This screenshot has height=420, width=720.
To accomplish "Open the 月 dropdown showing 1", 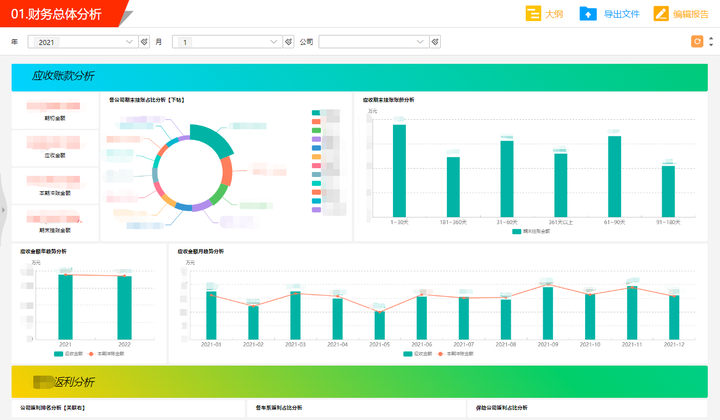I will [x=227, y=42].
